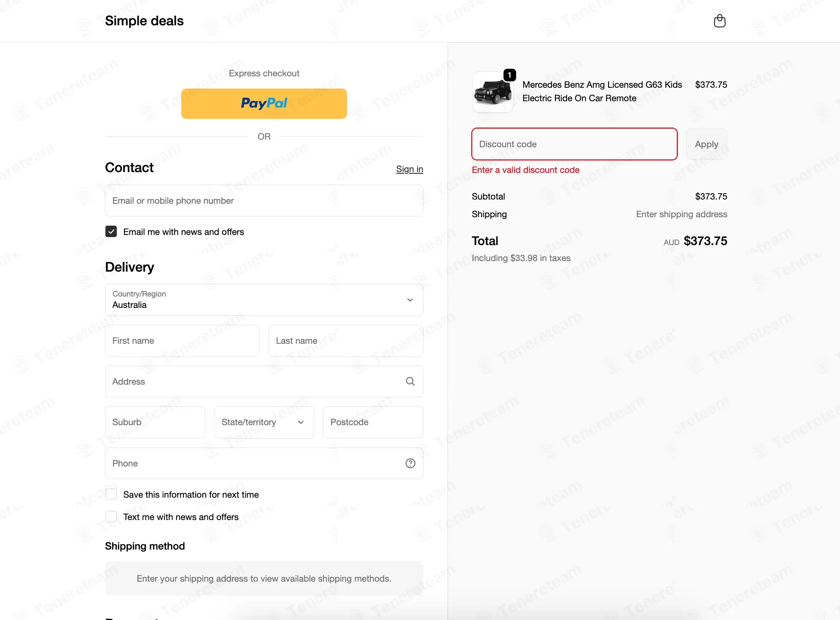Click the Express checkout heading
This screenshot has width=840, height=620.
[x=264, y=73]
